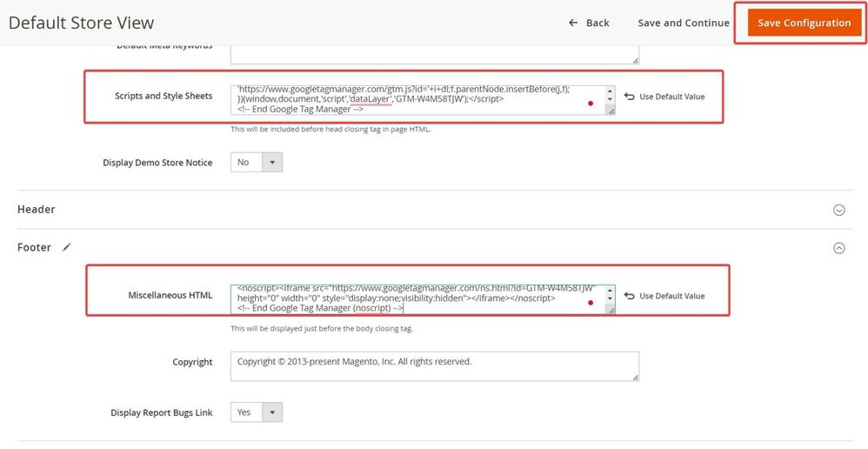Click revert icon for Miscellaneous HTML
868x449 pixels.
[x=630, y=296]
